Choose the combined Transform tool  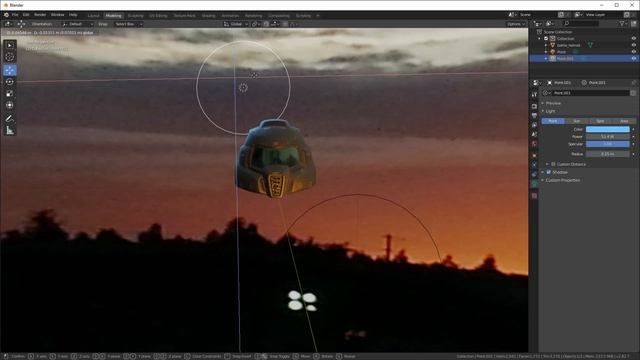click(9, 105)
